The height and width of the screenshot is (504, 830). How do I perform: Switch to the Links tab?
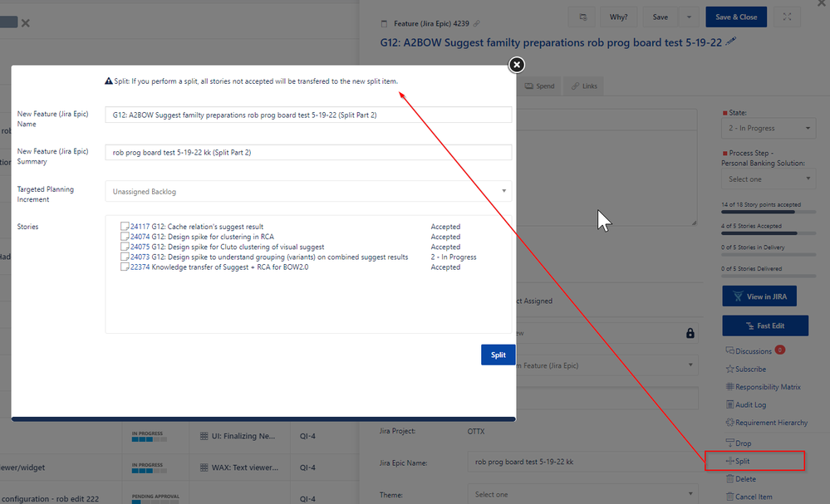(584, 86)
